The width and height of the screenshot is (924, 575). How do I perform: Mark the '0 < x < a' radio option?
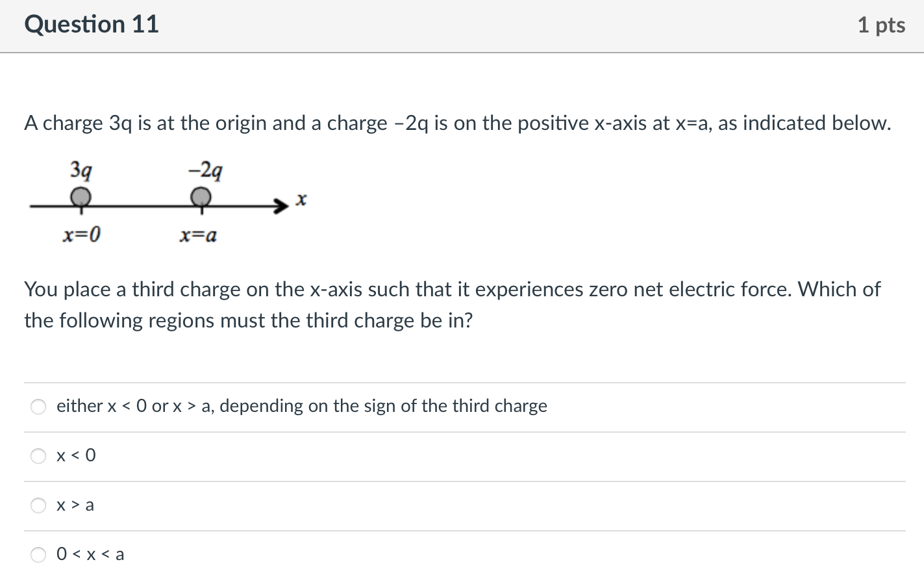point(39,555)
